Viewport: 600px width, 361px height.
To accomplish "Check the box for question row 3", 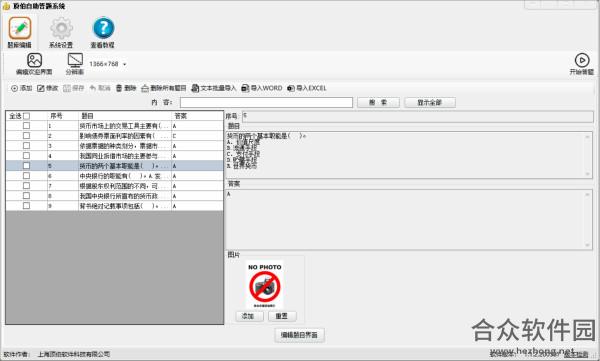I will (26, 145).
